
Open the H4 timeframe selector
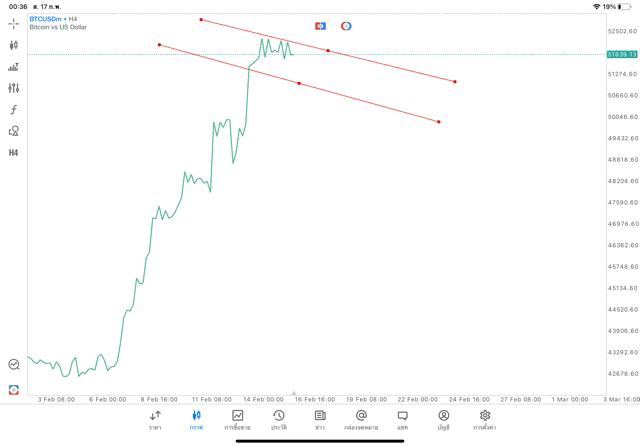pyautogui.click(x=14, y=153)
